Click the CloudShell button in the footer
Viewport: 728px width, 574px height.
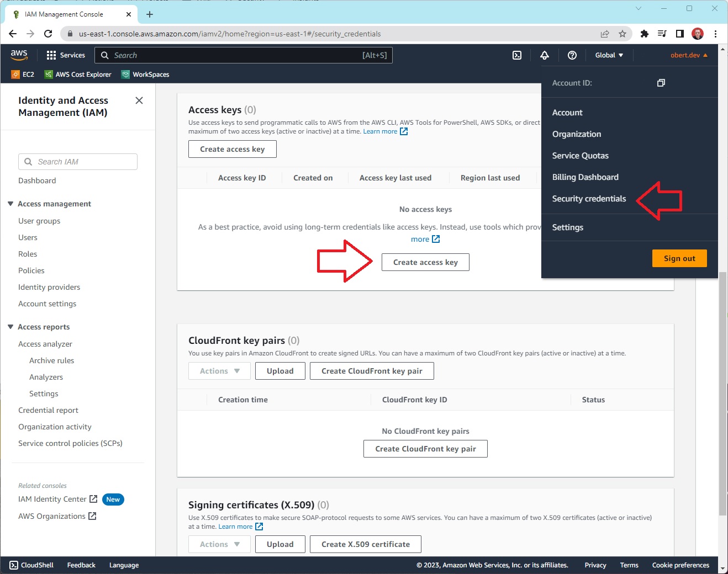[x=31, y=565]
